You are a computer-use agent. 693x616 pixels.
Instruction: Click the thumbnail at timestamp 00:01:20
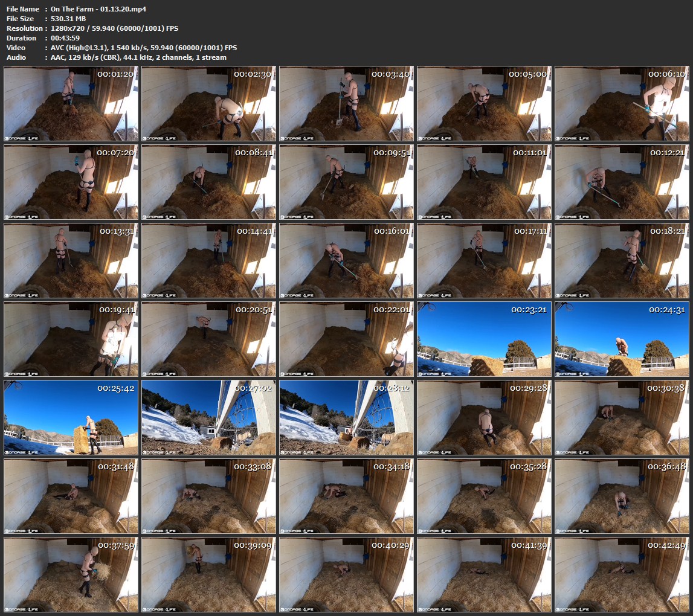[71, 104]
